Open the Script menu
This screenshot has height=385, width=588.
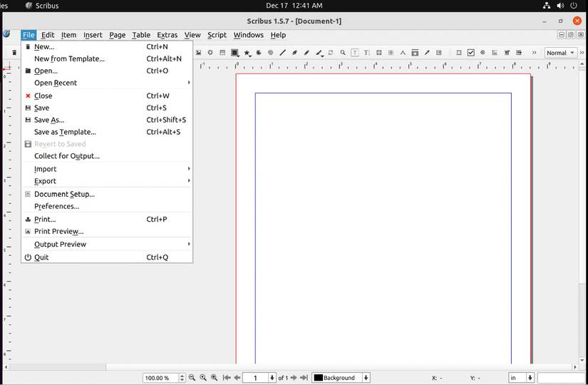point(217,35)
